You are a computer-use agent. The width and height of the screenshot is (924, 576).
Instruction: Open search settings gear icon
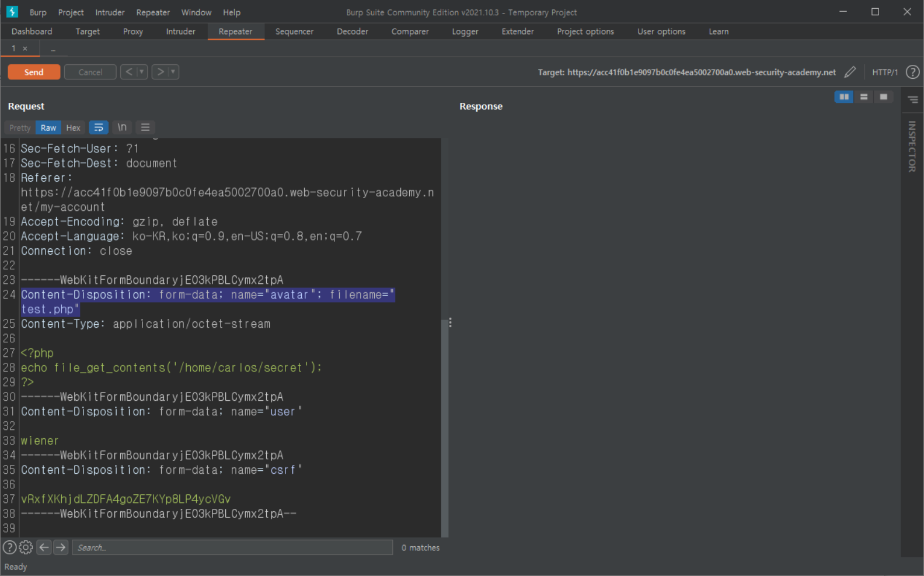(x=26, y=547)
